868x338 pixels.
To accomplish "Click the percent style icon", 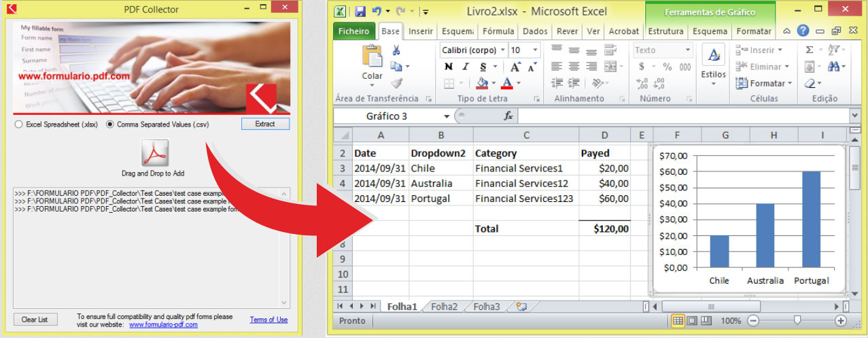I will (x=667, y=67).
